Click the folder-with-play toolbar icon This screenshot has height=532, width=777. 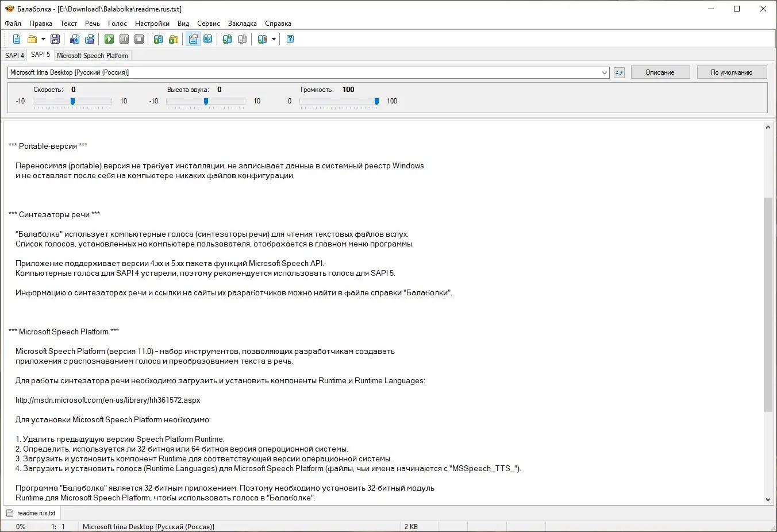173,39
